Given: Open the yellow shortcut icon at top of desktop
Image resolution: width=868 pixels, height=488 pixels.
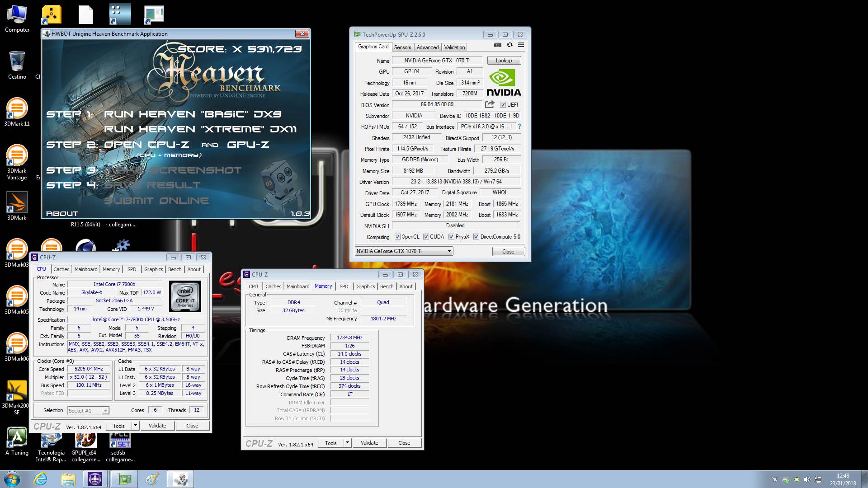Looking at the screenshot, I should point(52,14).
